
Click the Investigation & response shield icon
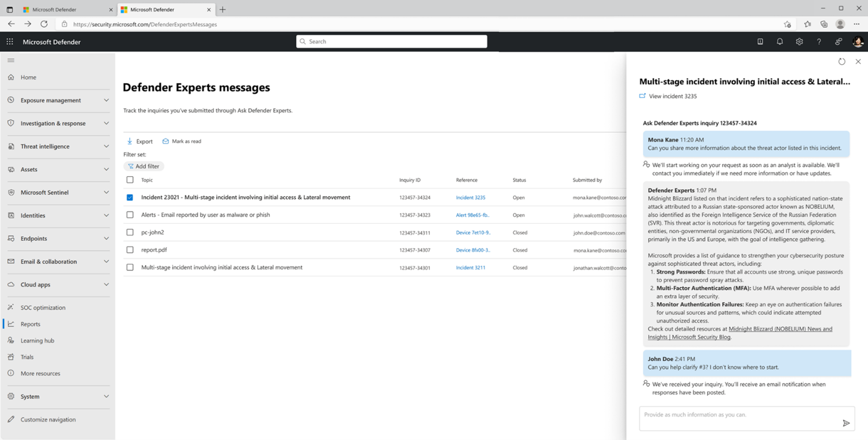[x=11, y=123]
